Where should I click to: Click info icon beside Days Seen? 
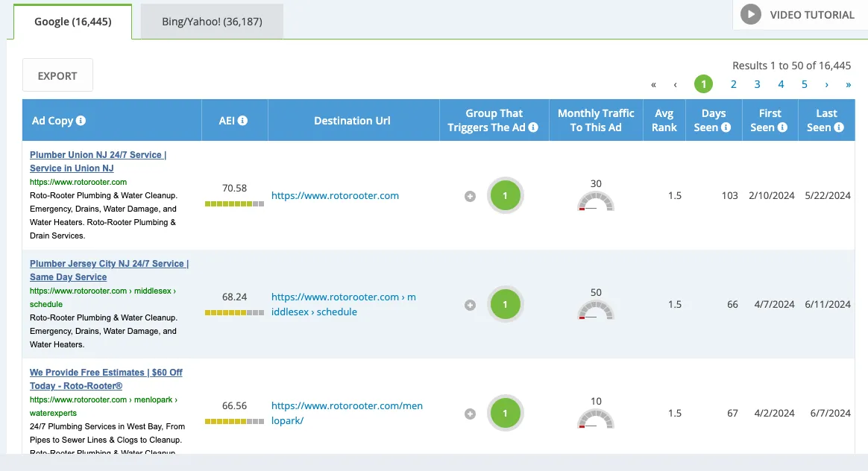[x=726, y=127]
